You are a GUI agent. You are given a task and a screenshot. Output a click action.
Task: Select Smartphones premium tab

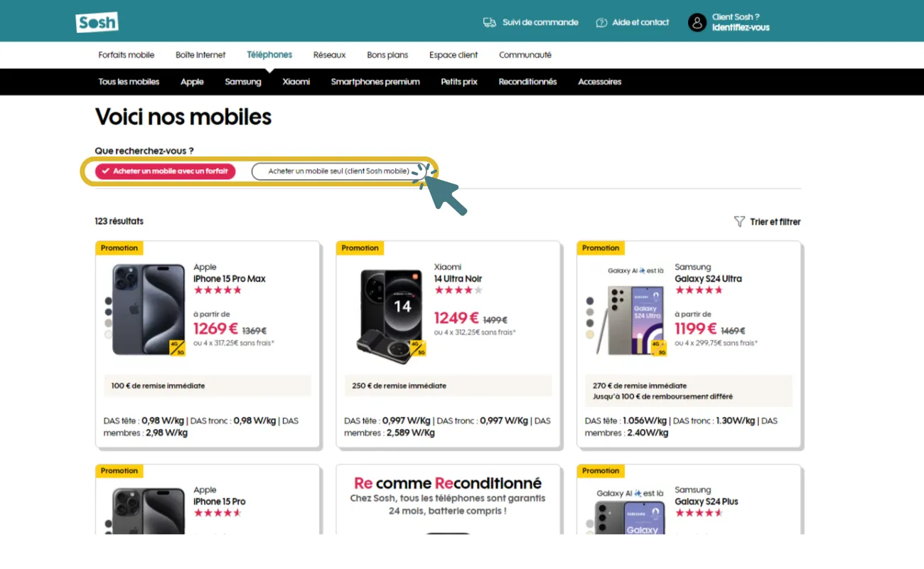[x=375, y=82]
